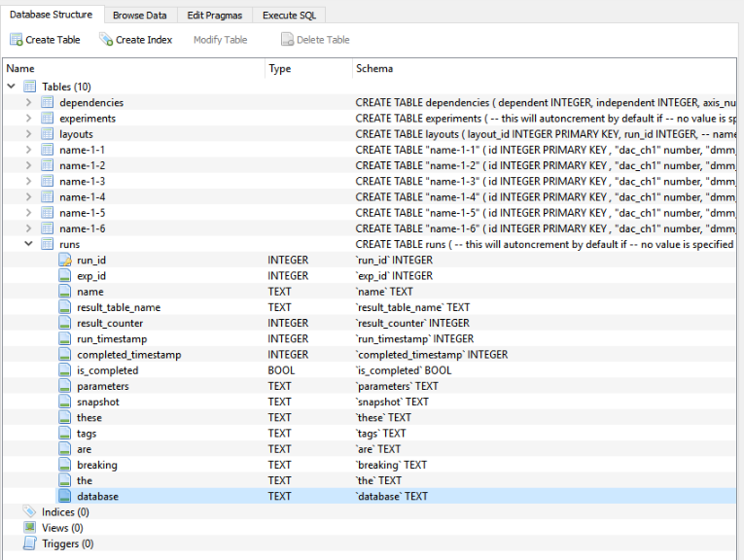Collapse the Tables (10) tree node
This screenshot has height=560, width=744.
tap(12, 87)
